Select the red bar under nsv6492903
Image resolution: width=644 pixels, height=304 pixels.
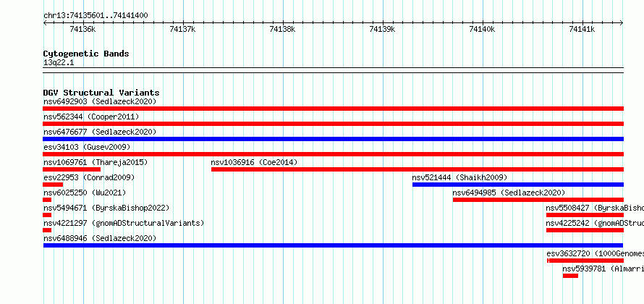(333, 109)
